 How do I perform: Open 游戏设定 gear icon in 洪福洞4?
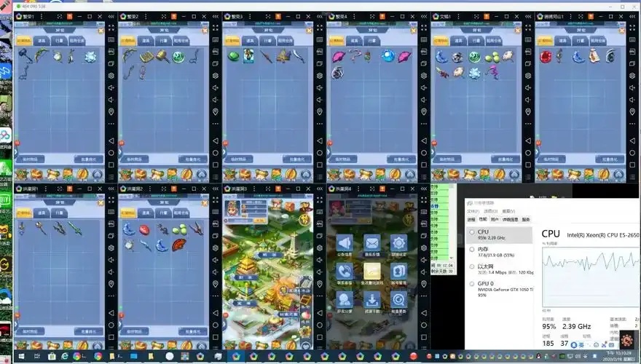[398, 243]
